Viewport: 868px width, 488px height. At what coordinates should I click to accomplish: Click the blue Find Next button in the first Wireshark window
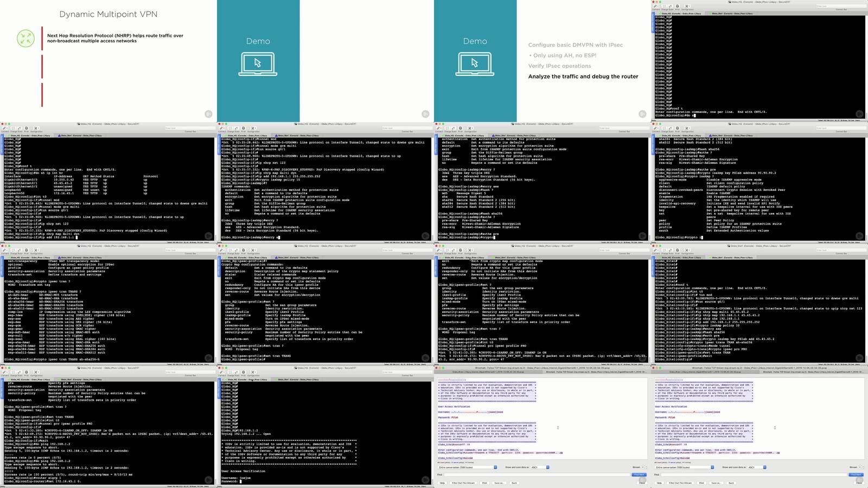[x=639, y=474]
